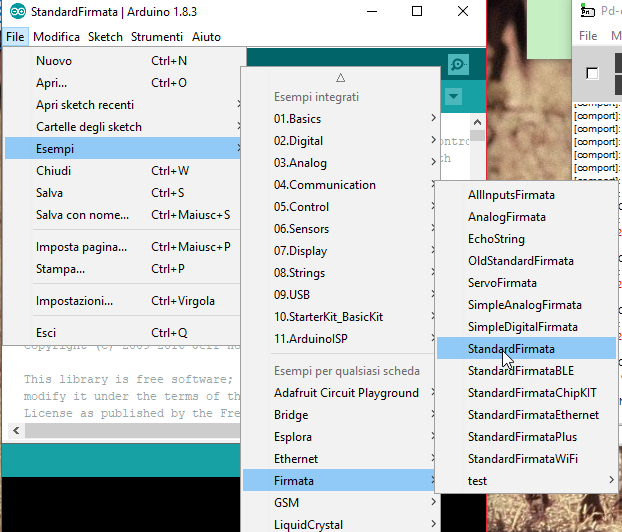Image resolution: width=622 pixels, height=532 pixels.
Task: Click the Pd window icon at top right
Action: click(587, 12)
